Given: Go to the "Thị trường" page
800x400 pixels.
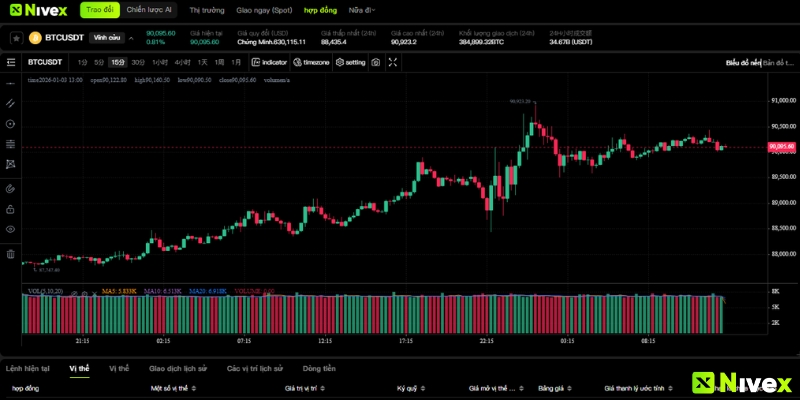Looking at the screenshot, I should tap(207, 10).
